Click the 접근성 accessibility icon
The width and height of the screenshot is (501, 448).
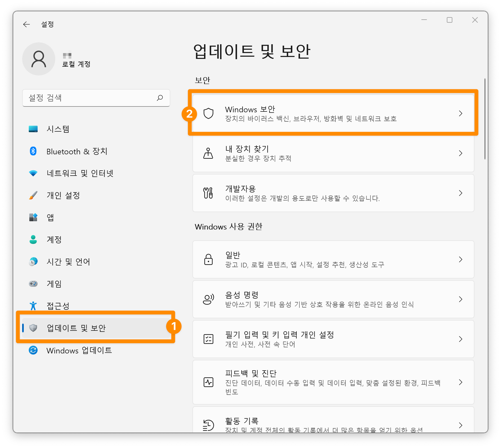tap(33, 306)
